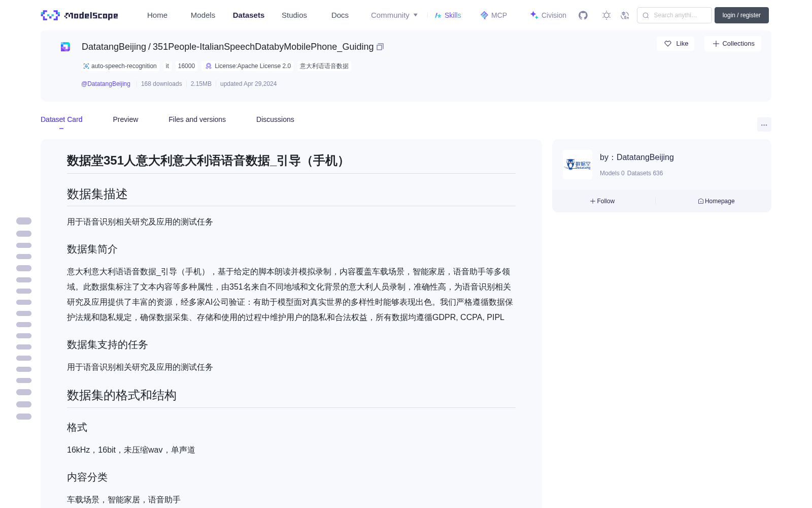Click the 'it' language tag
812x508 pixels.
[167, 66]
